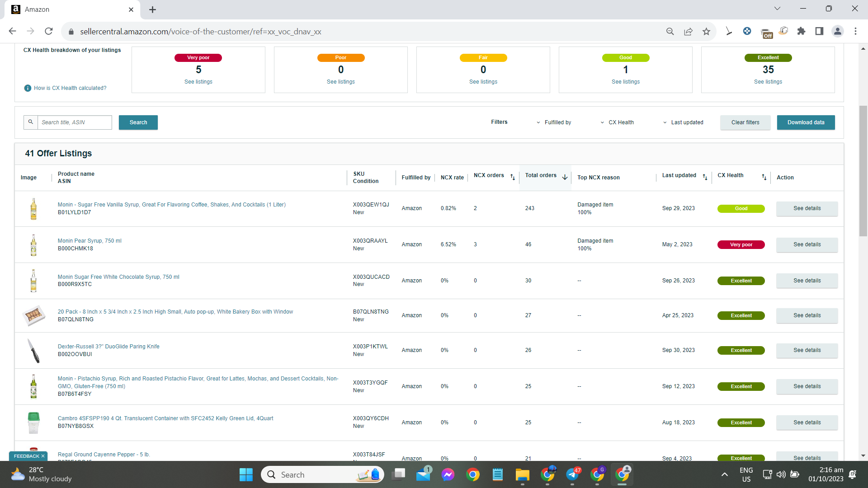Click the ENG US language indicator
Image resolution: width=868 pixels, height=488 pixels.
(746, 474)
